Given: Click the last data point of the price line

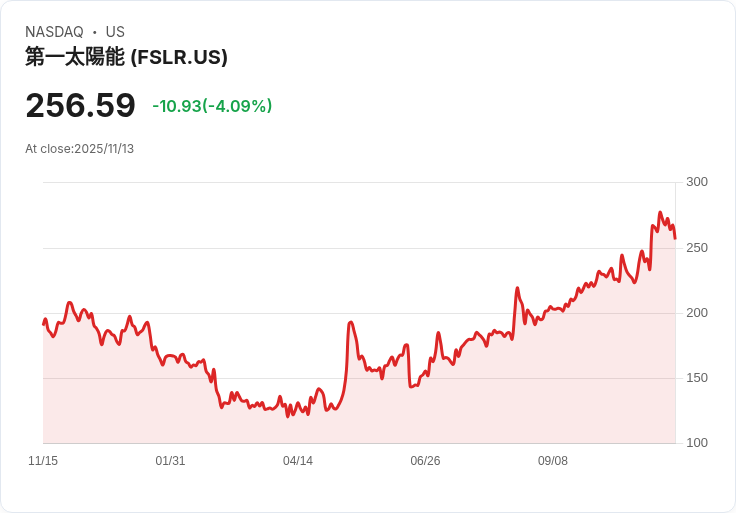Looking at the screenshot, I should [x=675, y=238].
